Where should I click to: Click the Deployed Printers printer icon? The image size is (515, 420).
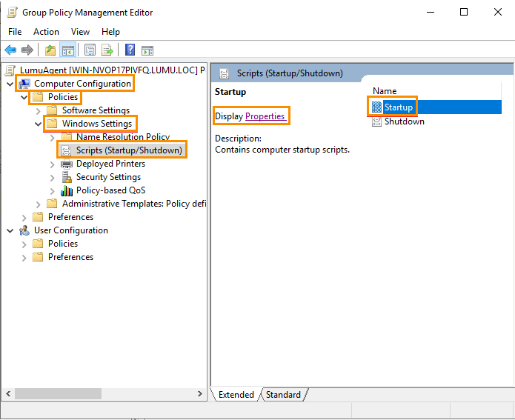[x=67, y=164]
